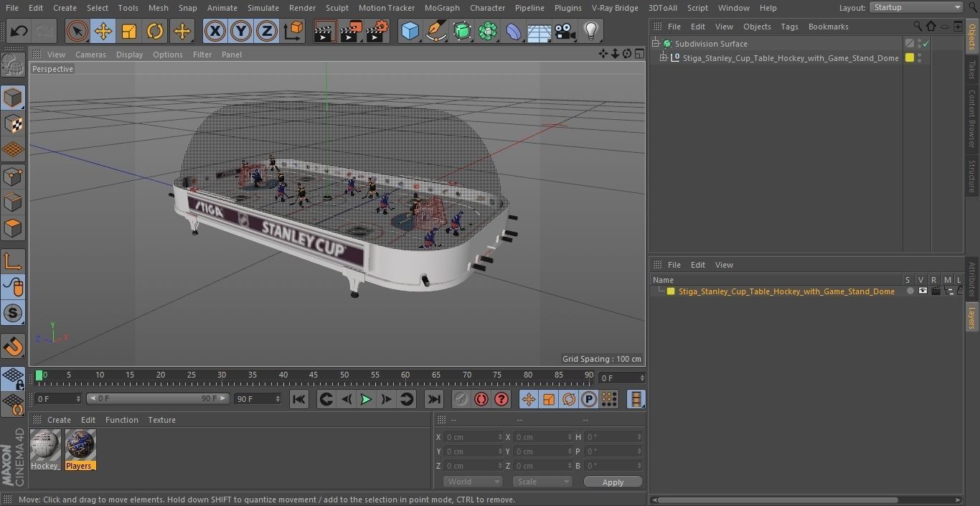Viewport: 980px width, 506px height.
Task: Open the World coordinate dropdown
Action: tap(472, 482)
